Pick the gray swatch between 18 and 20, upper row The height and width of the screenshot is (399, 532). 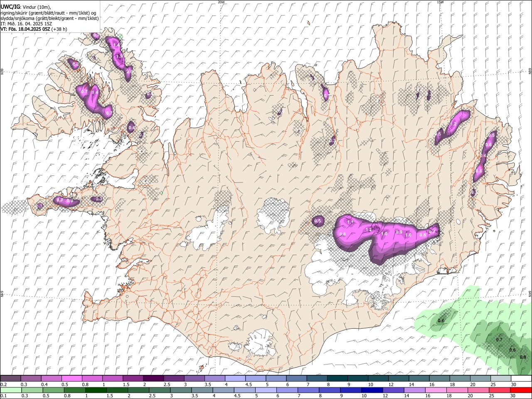point(459,379)
